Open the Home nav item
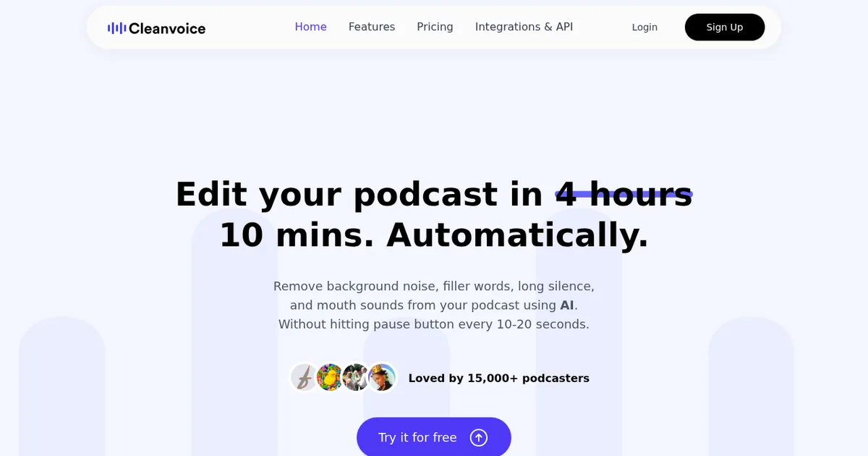 point(311,27)
